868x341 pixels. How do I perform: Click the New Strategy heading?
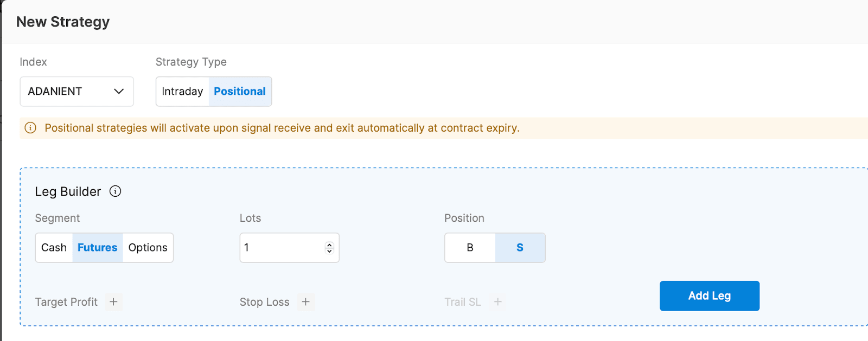pyautogui.click(x=63, y=22)
